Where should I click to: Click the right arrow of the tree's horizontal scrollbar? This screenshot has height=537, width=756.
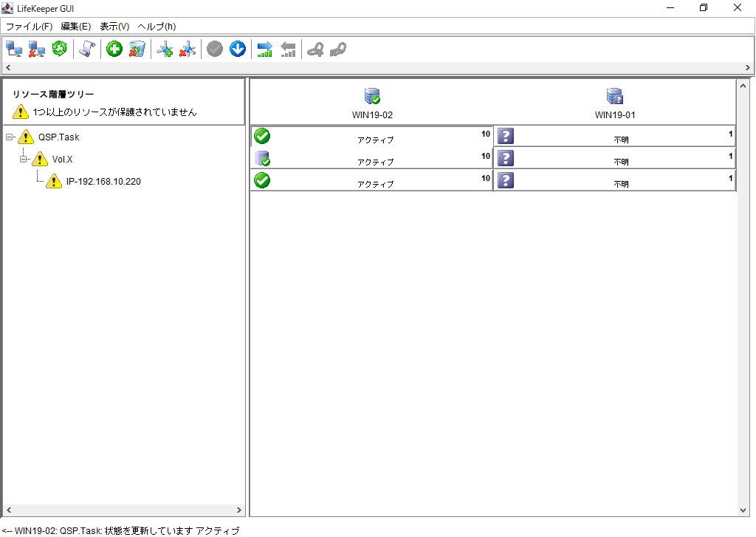(238, 510)
